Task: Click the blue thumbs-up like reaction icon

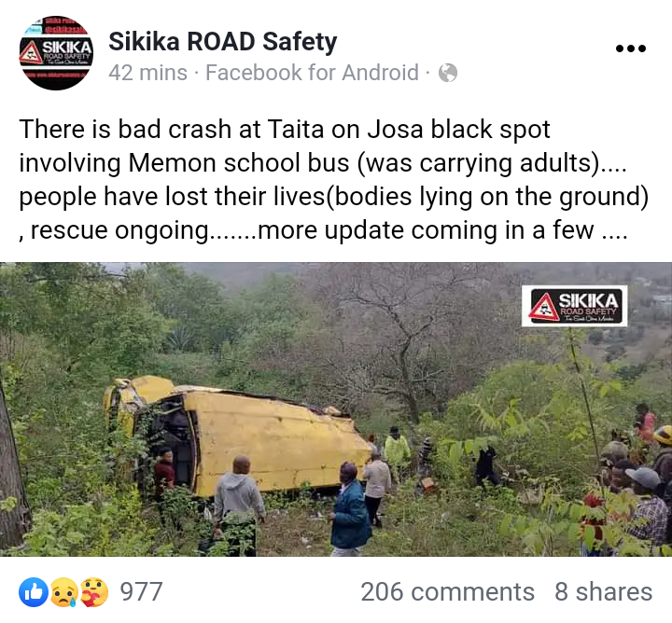Action: pyautogui.click(x=34, y=591)
